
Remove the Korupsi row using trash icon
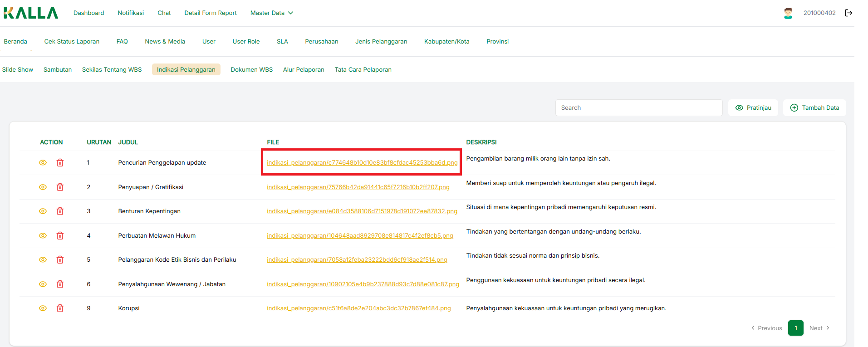(60, 308)
